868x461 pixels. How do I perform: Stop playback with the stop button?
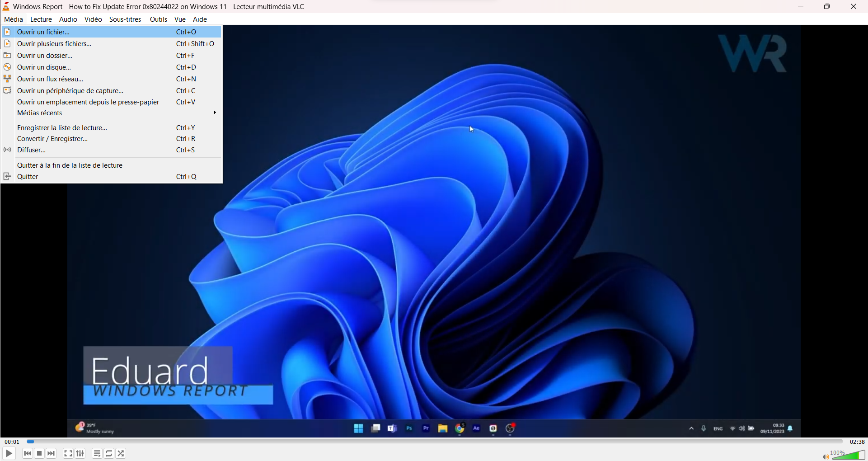coord(39,453)
